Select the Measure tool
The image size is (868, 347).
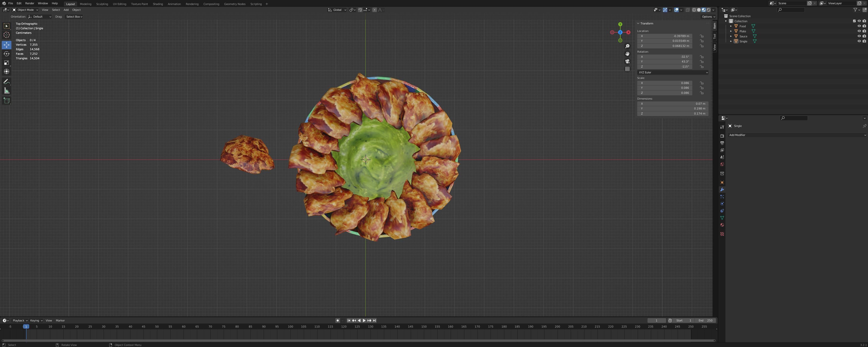click(6, 91)
